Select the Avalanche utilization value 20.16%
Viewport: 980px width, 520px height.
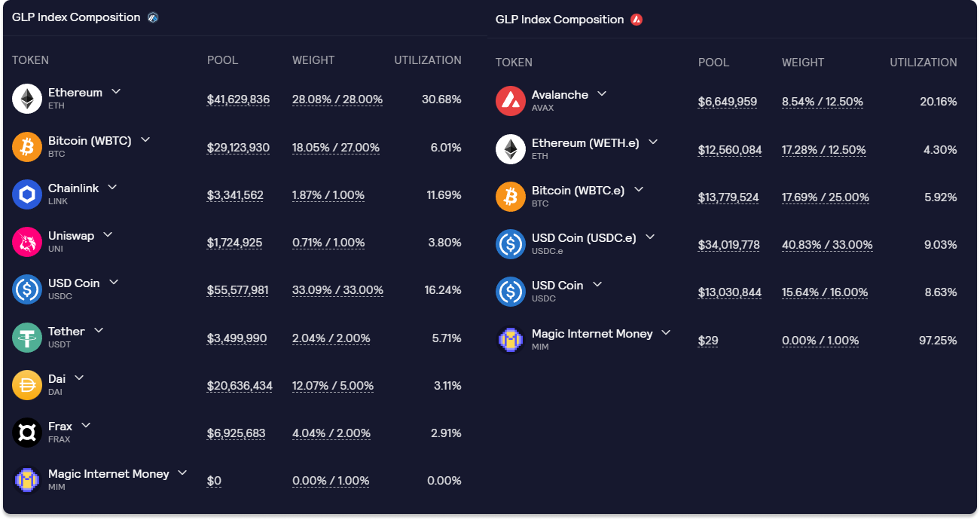coord(939,102)
